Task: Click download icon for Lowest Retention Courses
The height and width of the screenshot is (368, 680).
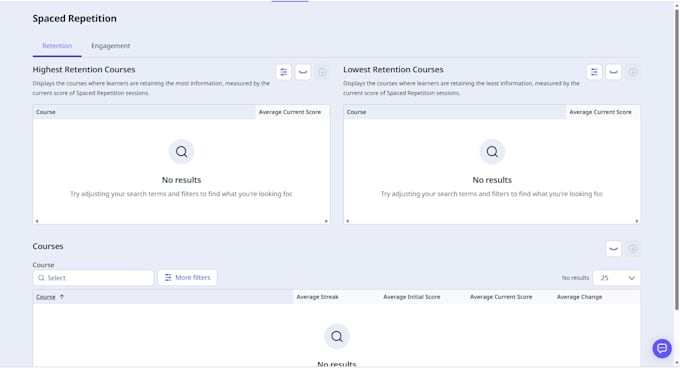Action: [613, 72]
